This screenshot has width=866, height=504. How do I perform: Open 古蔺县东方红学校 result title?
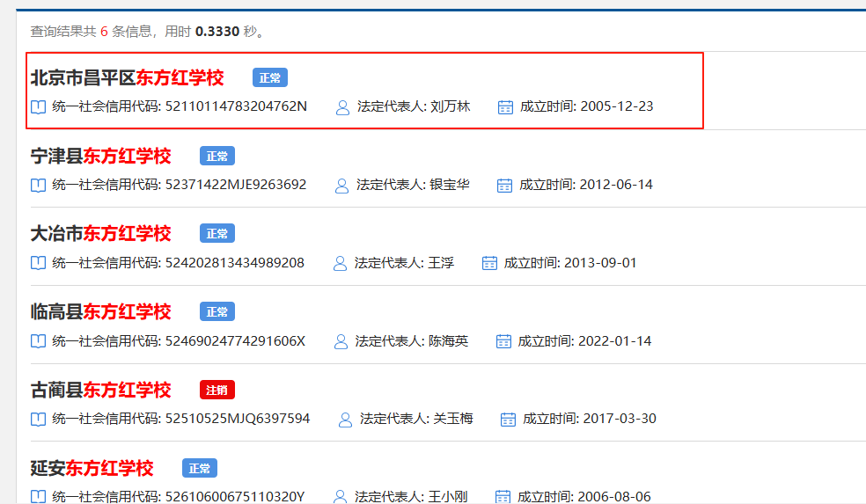(x=101, y=389)
